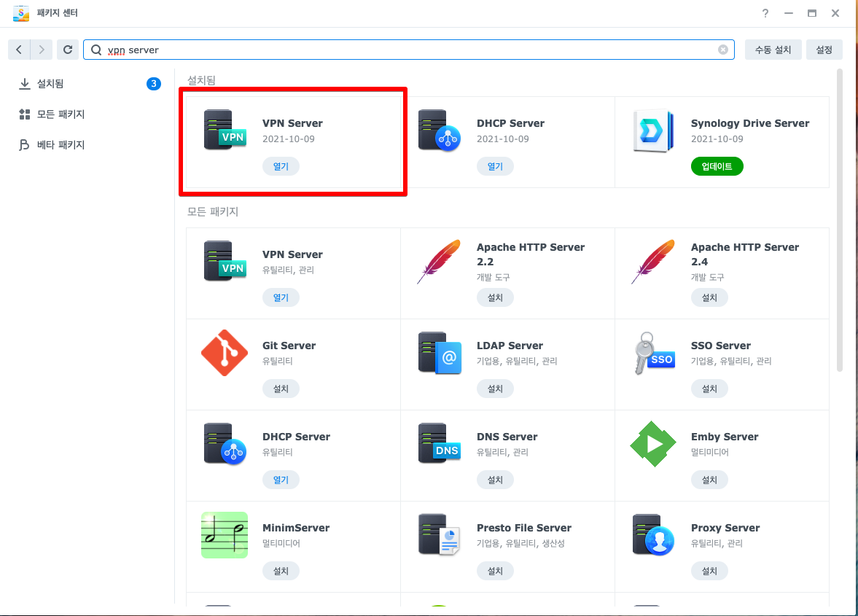The image size is (858, 616).
Task: Install Presto File Server
Action: point(495,571)
